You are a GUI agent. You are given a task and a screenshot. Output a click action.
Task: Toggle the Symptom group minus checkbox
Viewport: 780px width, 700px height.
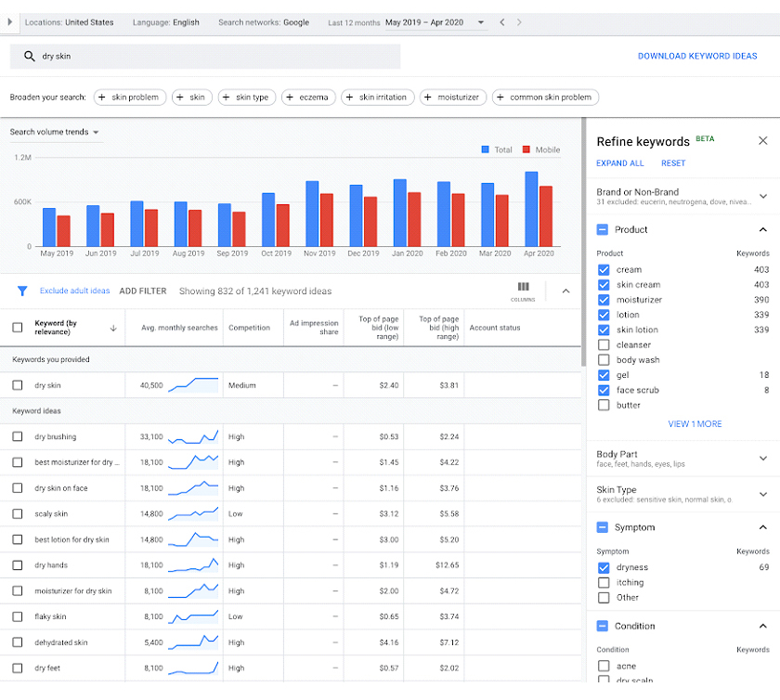pyautogui.click(x=602, y=527)
